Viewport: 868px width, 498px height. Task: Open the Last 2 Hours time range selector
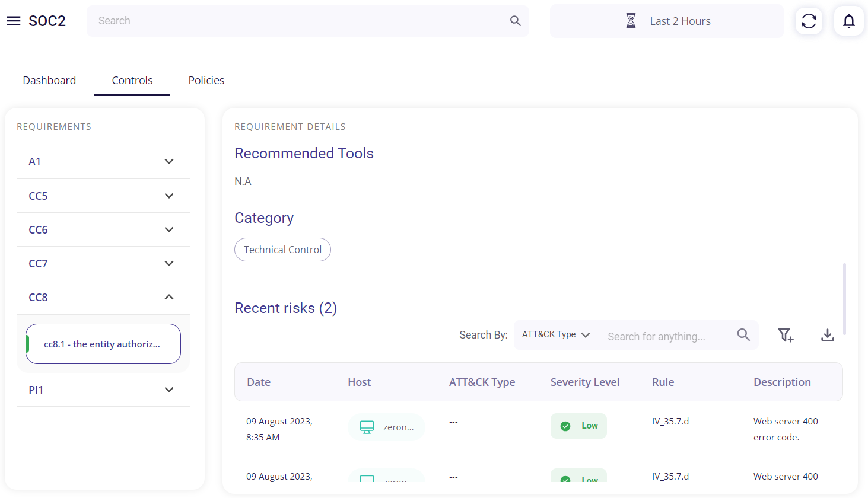pos(667,21)
